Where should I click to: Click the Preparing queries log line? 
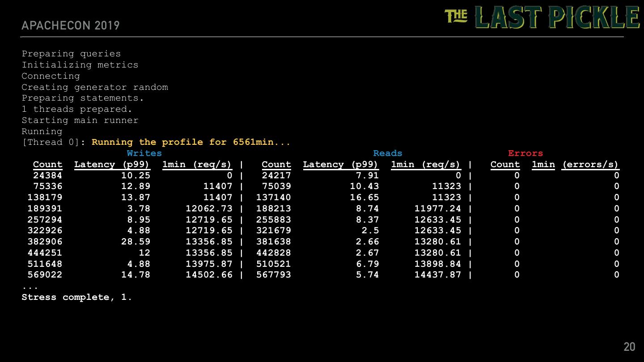71,54
